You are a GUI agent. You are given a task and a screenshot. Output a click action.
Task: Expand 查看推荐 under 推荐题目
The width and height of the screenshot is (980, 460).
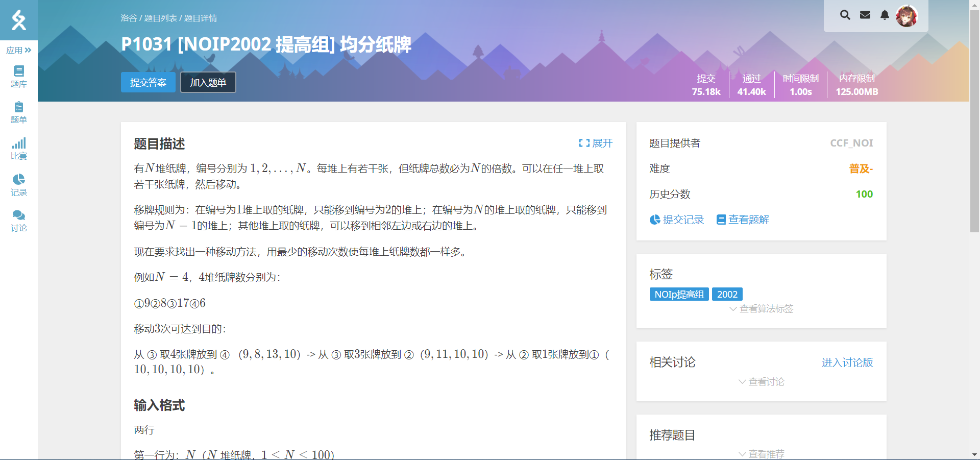pos(761,453)
